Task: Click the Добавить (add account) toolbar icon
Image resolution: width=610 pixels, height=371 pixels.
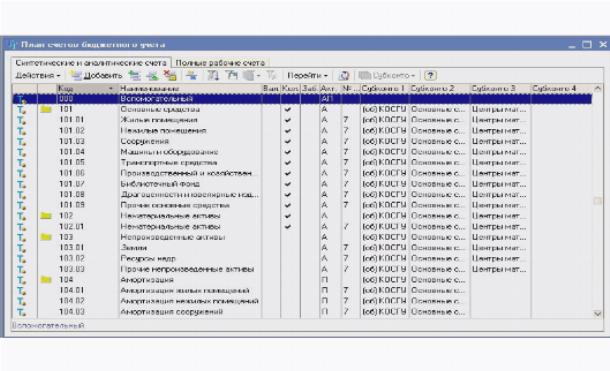Action: point(75,75)
